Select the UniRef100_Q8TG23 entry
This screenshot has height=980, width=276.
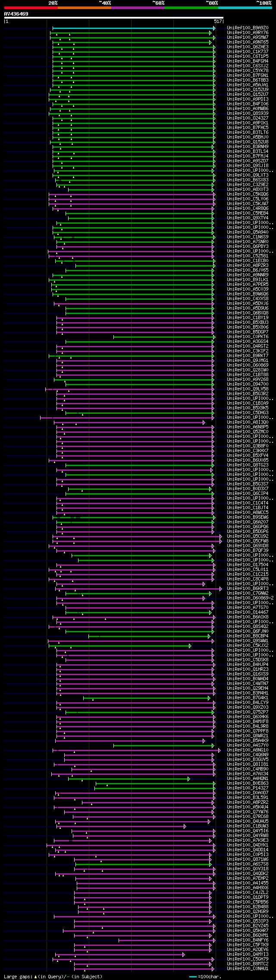coord(248,465)
